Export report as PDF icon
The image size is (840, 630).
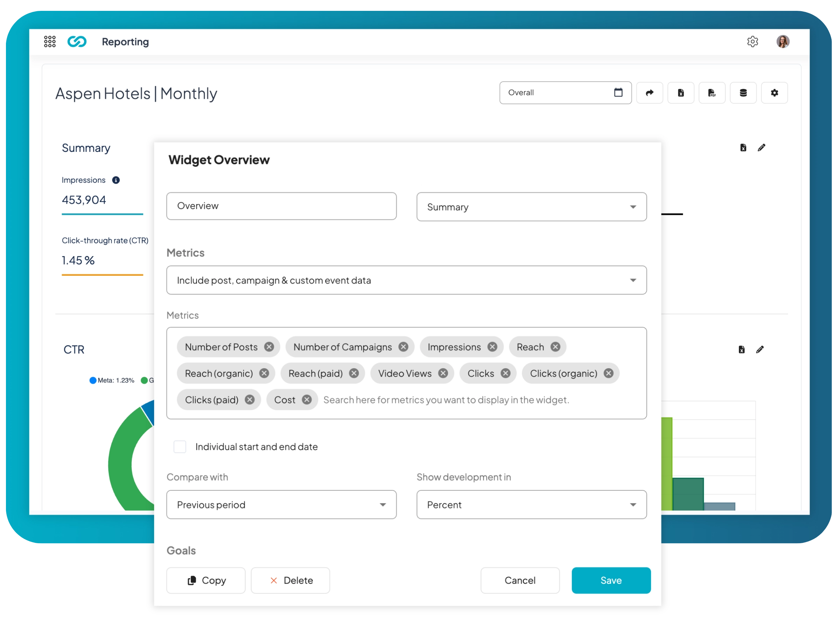pos(712,93)
